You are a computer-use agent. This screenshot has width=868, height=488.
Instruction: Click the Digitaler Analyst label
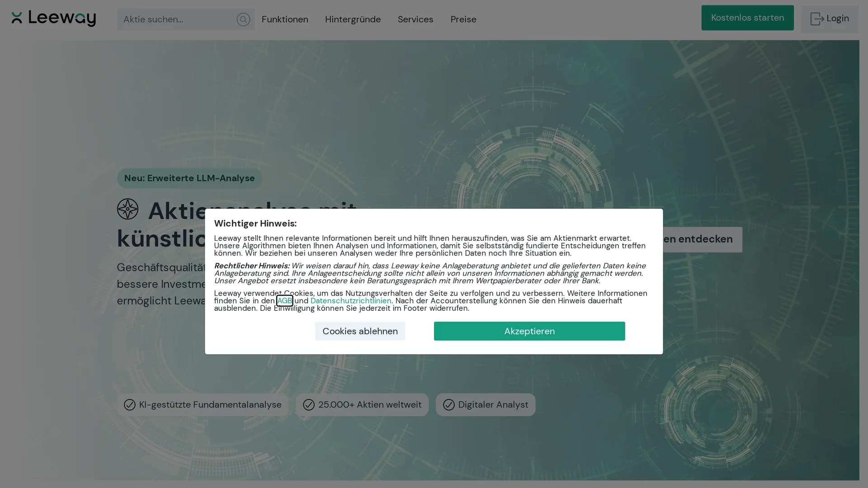493,405
